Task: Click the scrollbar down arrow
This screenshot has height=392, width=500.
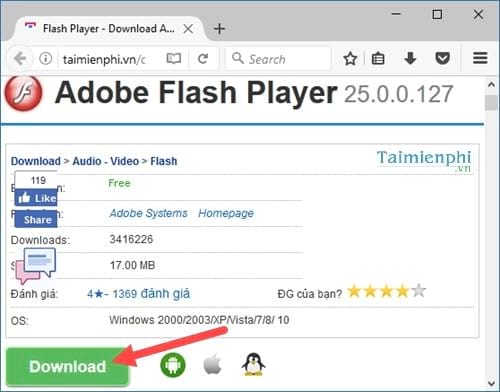Action: coord(491,383)
